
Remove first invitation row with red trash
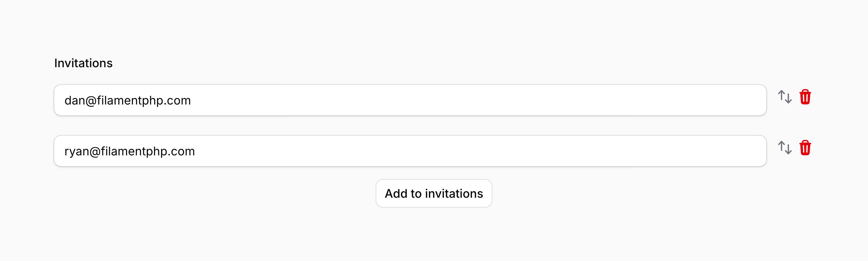805,97
